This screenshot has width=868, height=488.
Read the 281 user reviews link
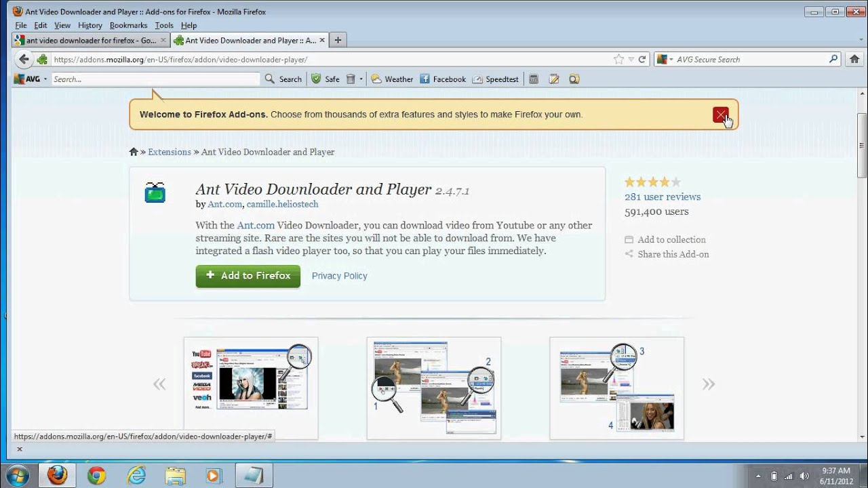[663, 197]
